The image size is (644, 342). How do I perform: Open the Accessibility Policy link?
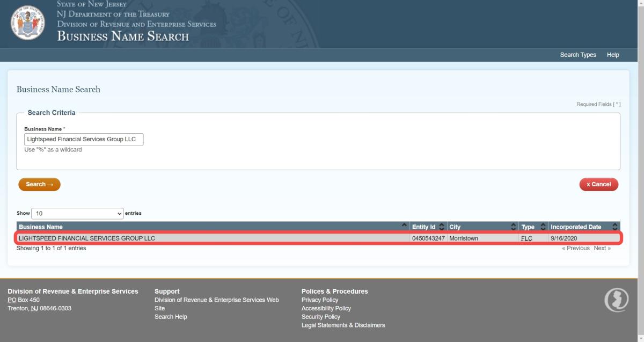[x=326, y=309]
